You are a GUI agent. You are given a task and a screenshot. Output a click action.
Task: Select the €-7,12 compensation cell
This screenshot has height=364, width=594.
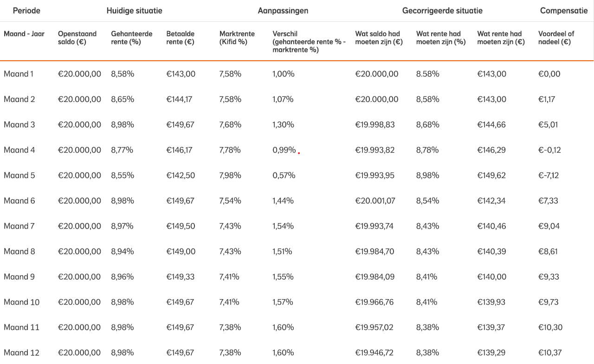(548, 175)
